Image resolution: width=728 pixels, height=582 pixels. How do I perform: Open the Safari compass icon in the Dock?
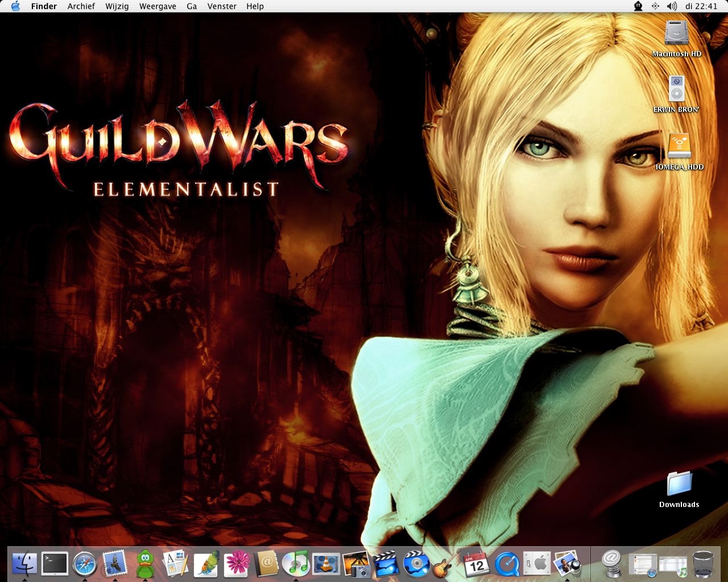click(85, 564)
